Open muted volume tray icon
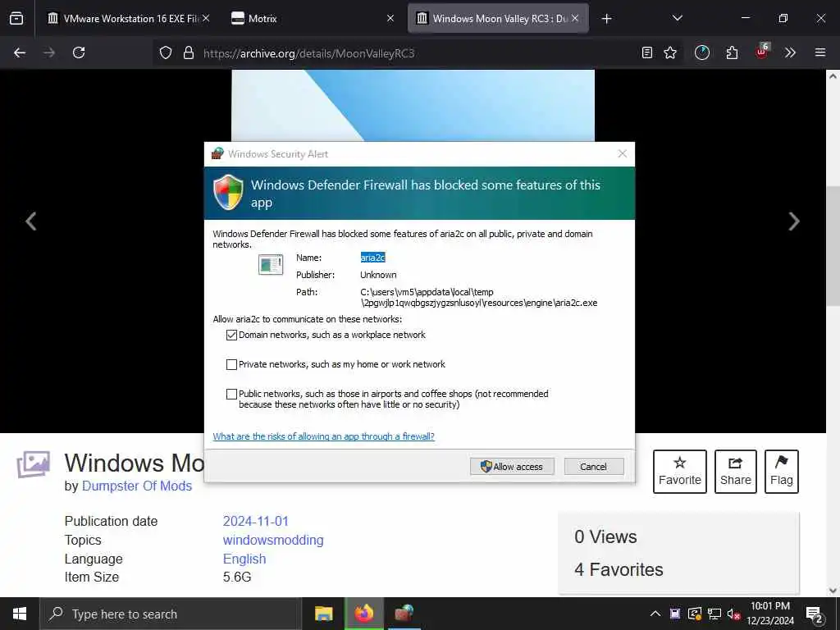Image resolution: width=840 pixels, height=630 pixels. click(x=734, y=614)
